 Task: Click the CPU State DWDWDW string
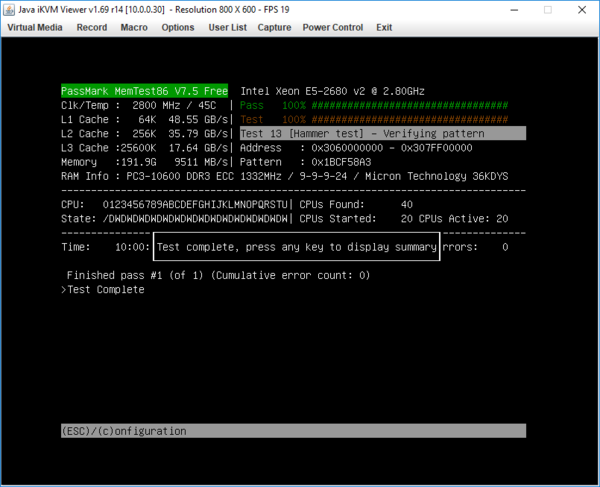195,218
